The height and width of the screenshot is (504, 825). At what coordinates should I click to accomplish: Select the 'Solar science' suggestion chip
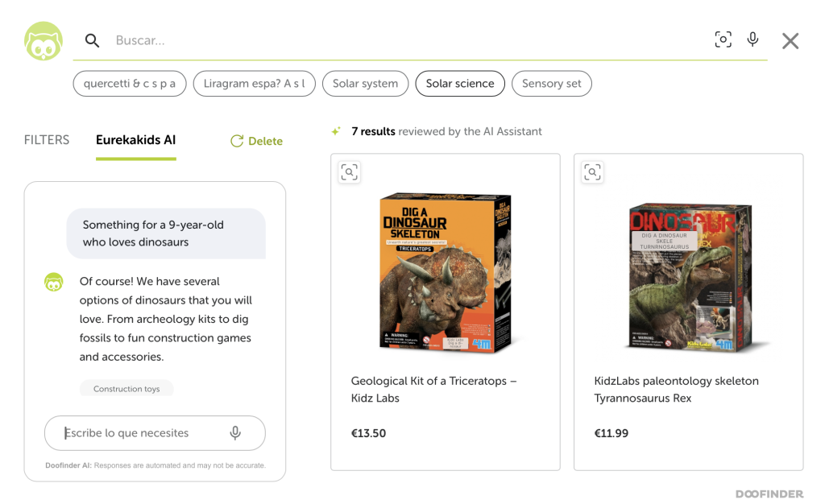click(x=460, y=84)
